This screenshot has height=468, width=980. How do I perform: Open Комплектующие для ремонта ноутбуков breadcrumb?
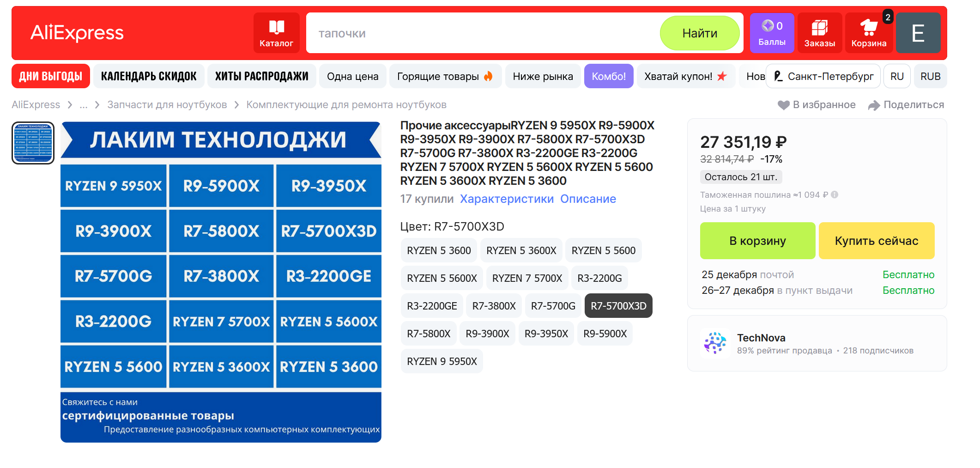click(x=346, y=105)
